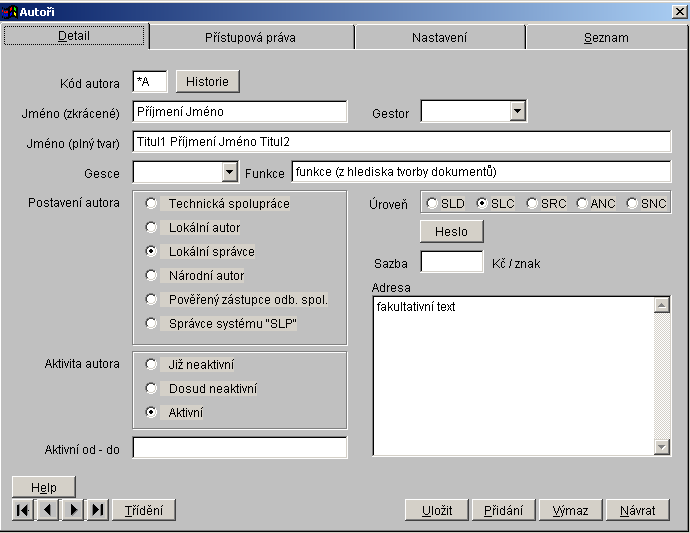Open the Gestor dropdown list
The image size is (690, 533).
(x=517, y=111)
